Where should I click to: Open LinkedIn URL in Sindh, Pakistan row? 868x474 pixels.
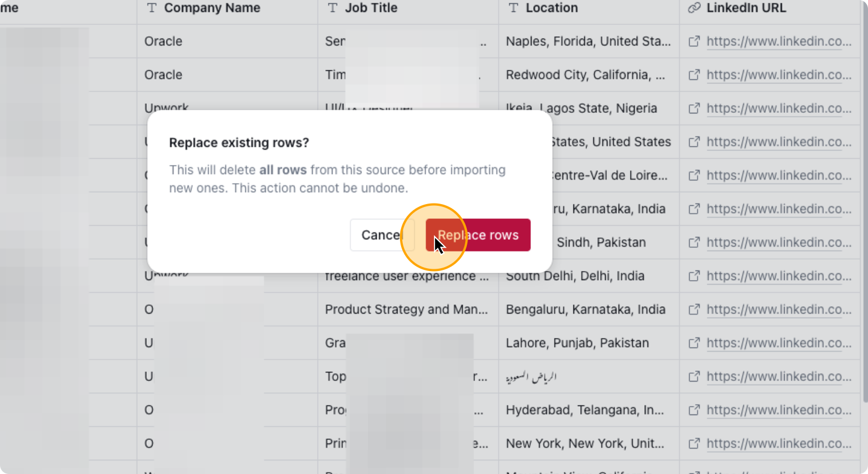pyautogui.click(x=778, y=243)
